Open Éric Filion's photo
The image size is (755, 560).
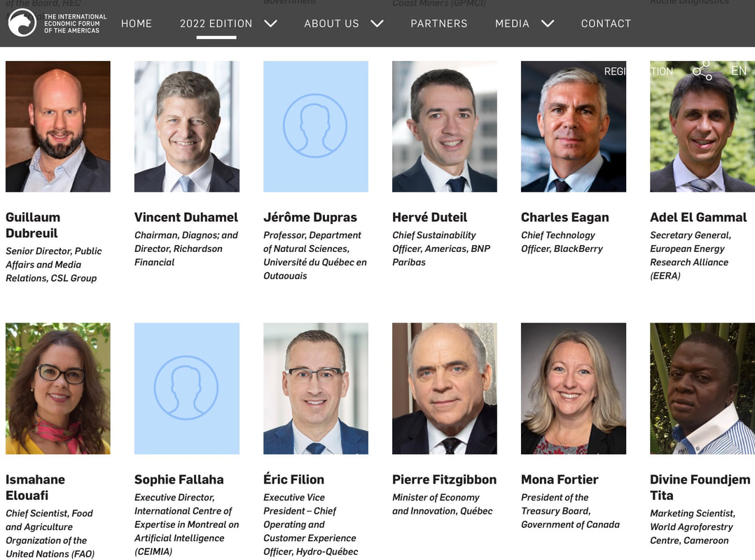click(x=316, y=388)
